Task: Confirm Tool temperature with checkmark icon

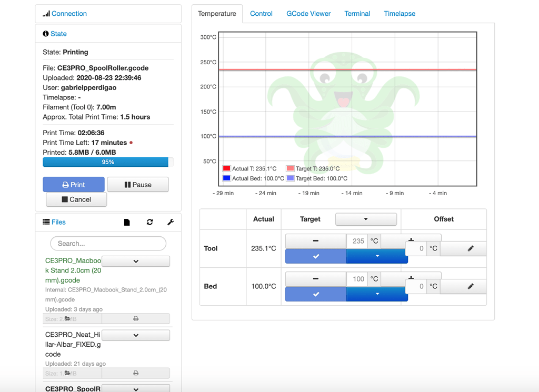Action: pos(315,256)
